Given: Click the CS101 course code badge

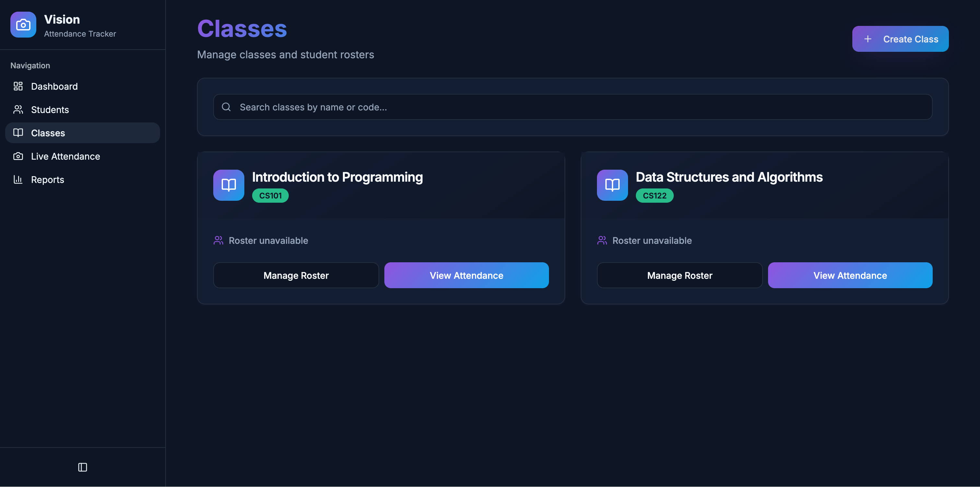Looking at the screenshot, I should (270, 195).
